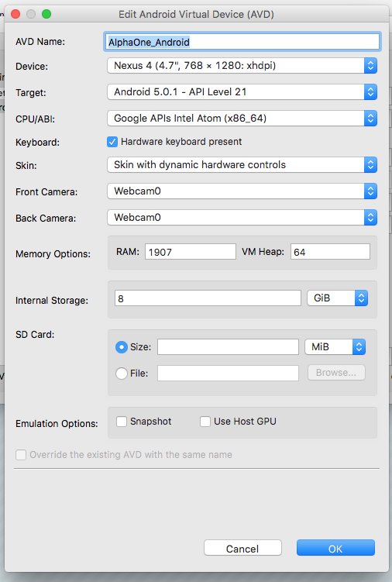This screenshot has width=392, height=582.
Task: Uncheck Hardware keyboard present checkbox
Action: pos(112,142)
